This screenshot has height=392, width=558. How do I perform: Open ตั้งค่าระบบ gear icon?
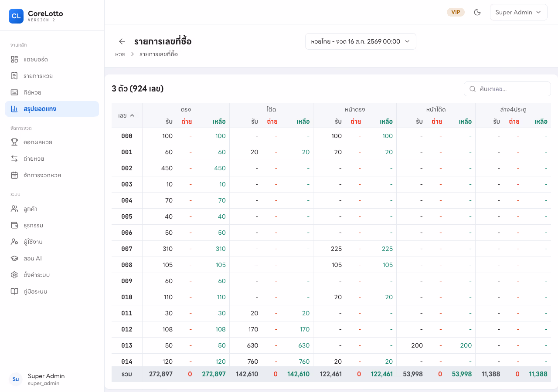tap(14, 275)
